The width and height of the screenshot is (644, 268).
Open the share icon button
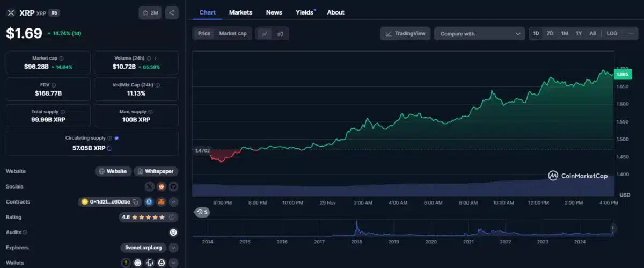171,12
